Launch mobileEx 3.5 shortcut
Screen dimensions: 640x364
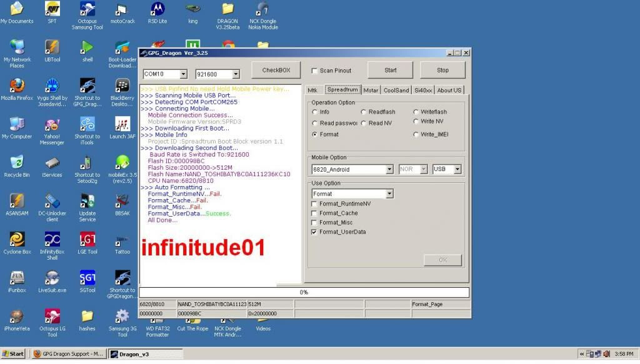point(122,169)
